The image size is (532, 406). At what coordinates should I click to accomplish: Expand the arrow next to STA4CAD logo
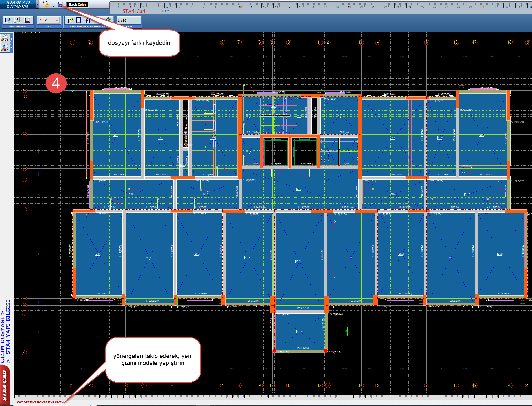(37, 4)
